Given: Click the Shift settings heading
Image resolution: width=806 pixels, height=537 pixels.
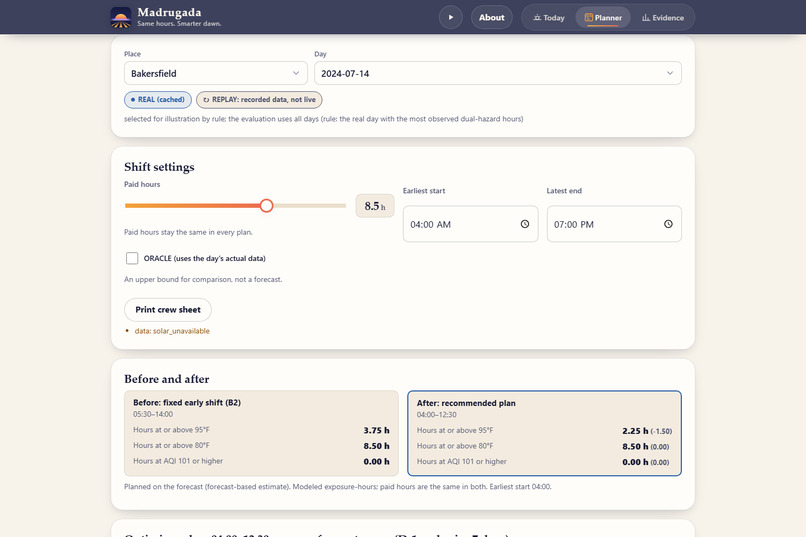Looking at the screenshot, I should tap(159, 167).
